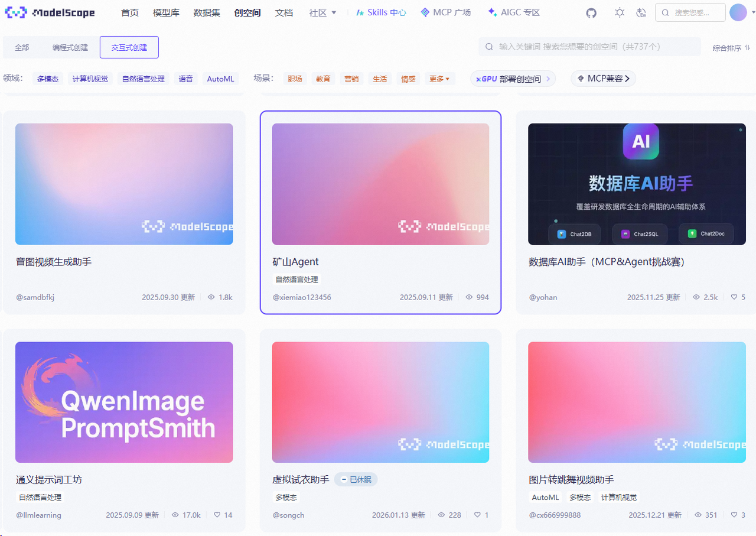The image size is (756, 536).
Task: Switch language with the translate icon
Action: [x=641, y=12]
